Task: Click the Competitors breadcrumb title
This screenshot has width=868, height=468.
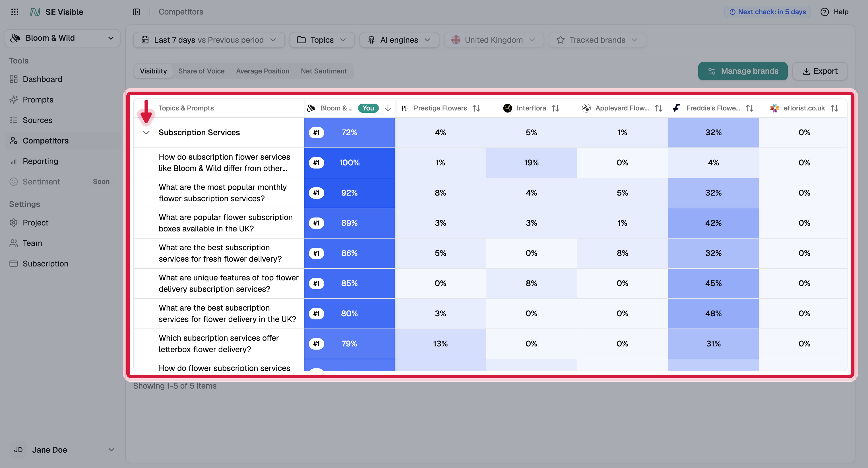Action: pyautogui.click(x=181, y=12)
